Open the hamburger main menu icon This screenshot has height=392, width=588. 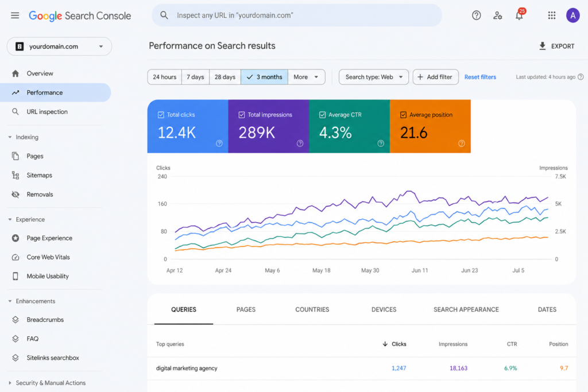click(15, 15)
